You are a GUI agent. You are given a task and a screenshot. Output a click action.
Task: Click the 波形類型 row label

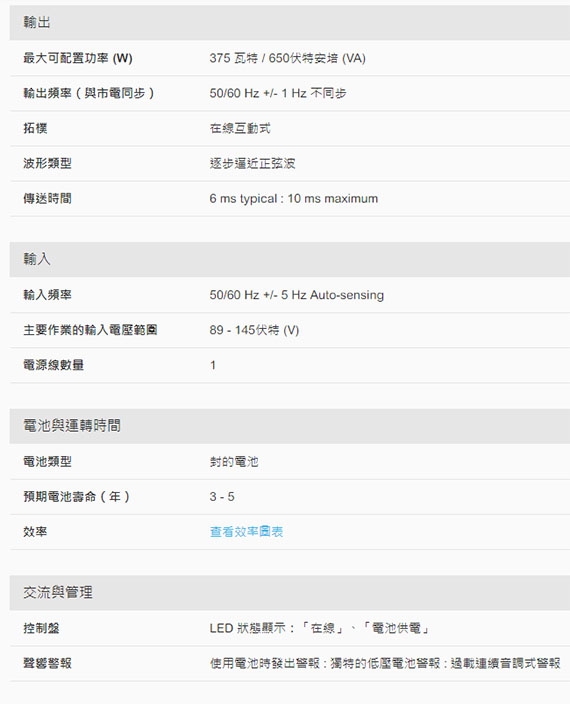47,163
